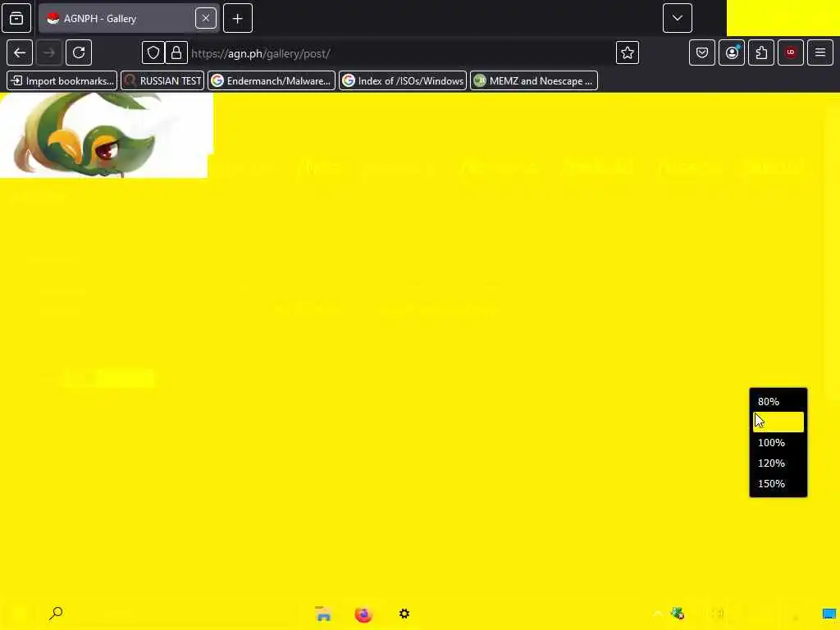Expand the list all tabs dropdown
The image size is (840, 630).
(677, 18)
